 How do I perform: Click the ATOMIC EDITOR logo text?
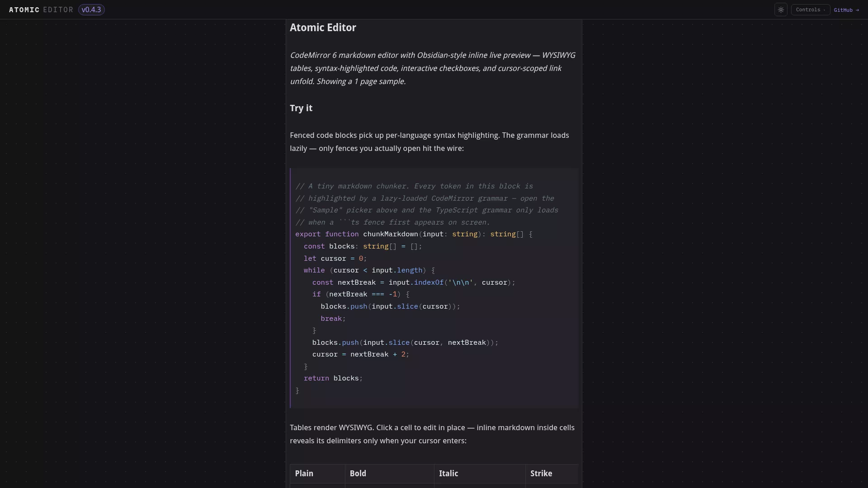(41, 10)
